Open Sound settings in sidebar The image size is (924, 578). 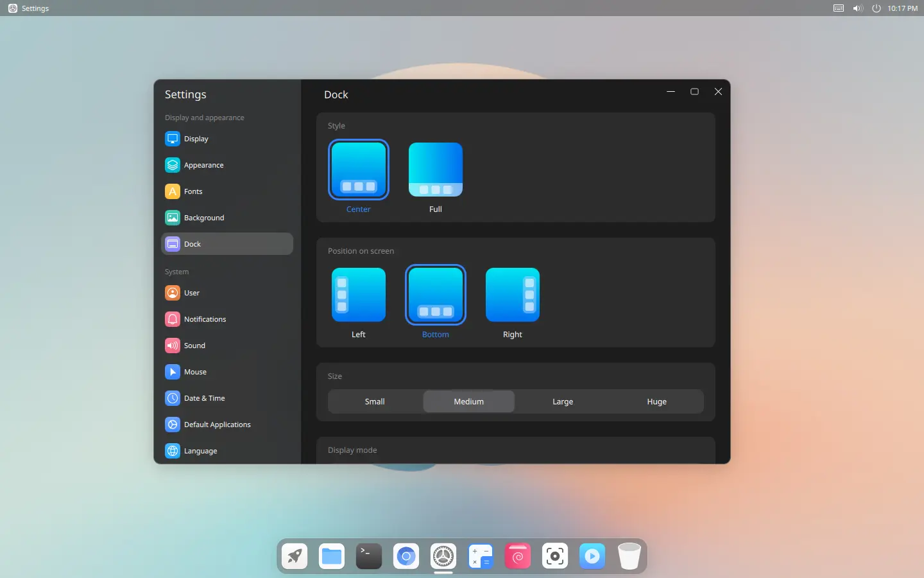[x=194, y=346]
